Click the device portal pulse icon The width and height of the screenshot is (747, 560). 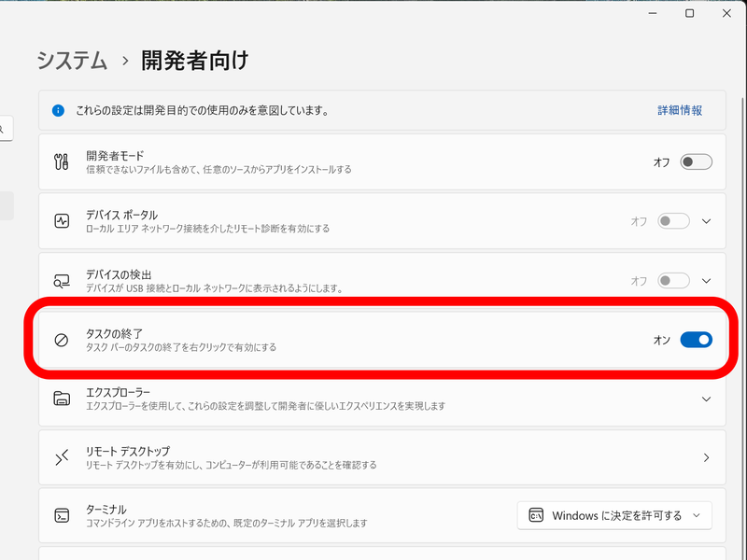[x=62, y=220]
